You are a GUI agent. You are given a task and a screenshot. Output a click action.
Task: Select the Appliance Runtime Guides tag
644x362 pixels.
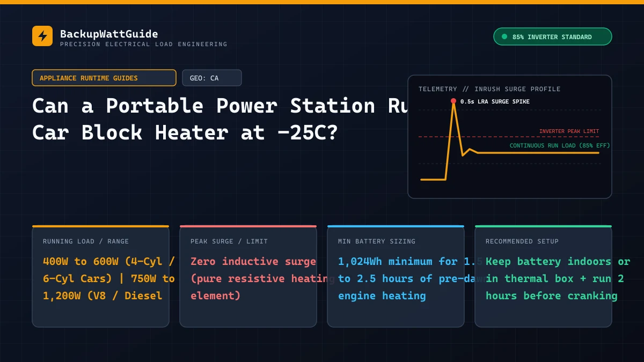click(x=104, y=78)
